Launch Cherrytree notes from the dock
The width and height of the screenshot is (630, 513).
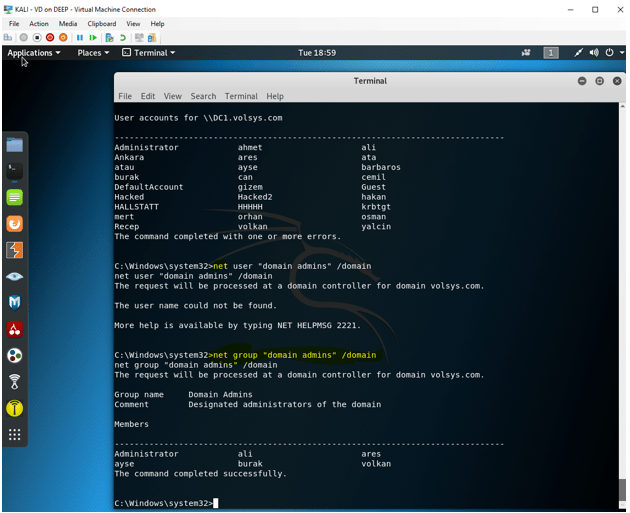[x=14, y=328]
